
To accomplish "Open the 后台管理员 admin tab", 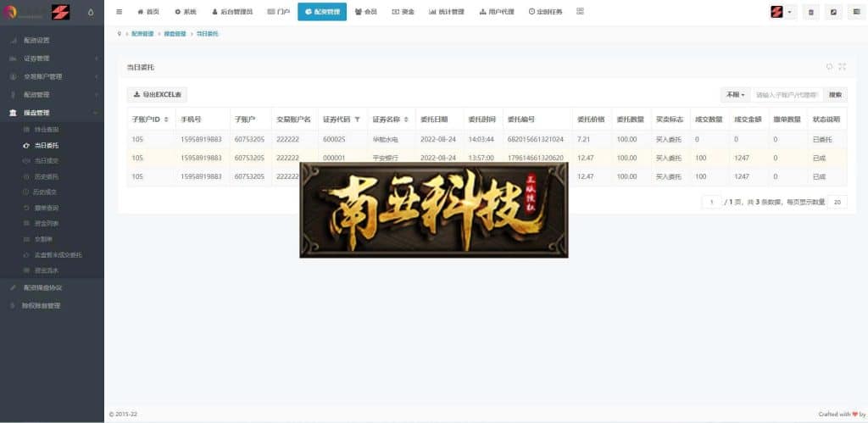I will click(232, 11).
